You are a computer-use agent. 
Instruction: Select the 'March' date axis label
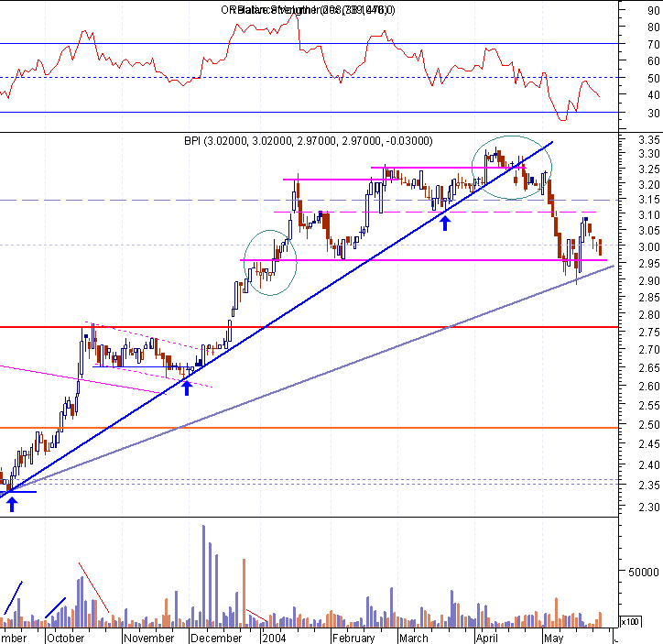[414, 638]
